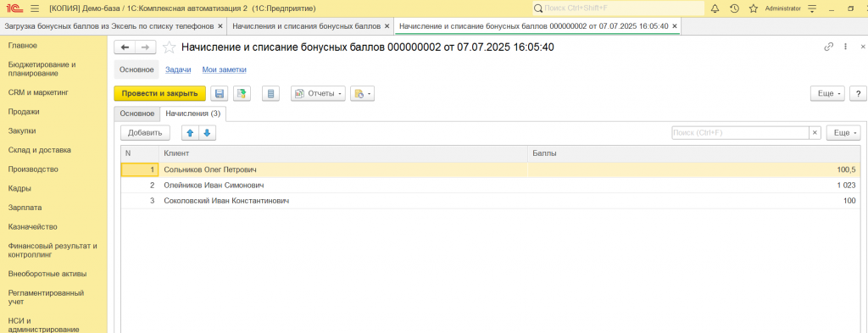Open the Мои заметки link
Image resolution: width=868 pixels, height=333 pixels.
tap(224, 69)
